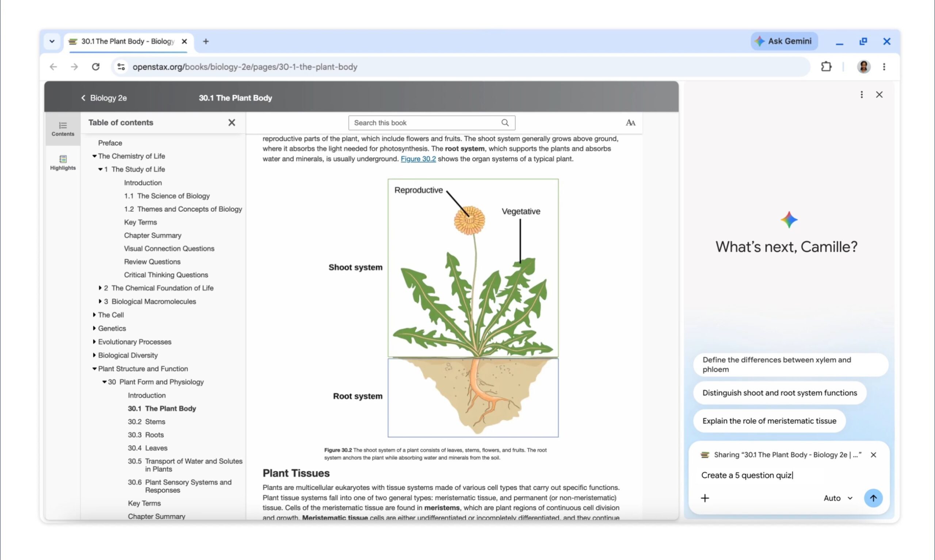Open 30.6 Plant Sensory Systems and Responses
The image size is (935, 560).
pyautogui.click(x=180, y=486)
